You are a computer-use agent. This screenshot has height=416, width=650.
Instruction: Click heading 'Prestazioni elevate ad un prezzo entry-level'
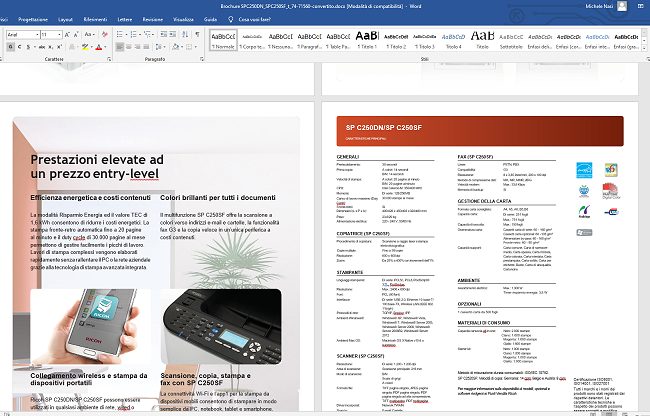click(x=97, y=167)
